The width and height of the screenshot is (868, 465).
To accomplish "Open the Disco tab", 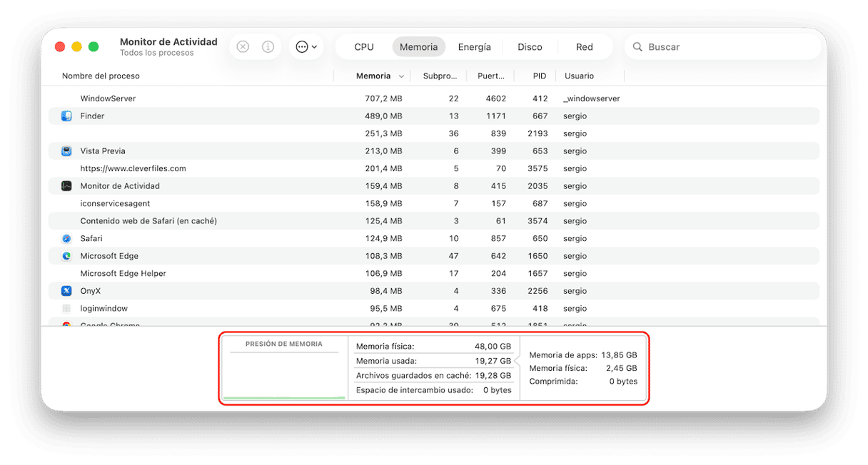I will click(530, 47).
